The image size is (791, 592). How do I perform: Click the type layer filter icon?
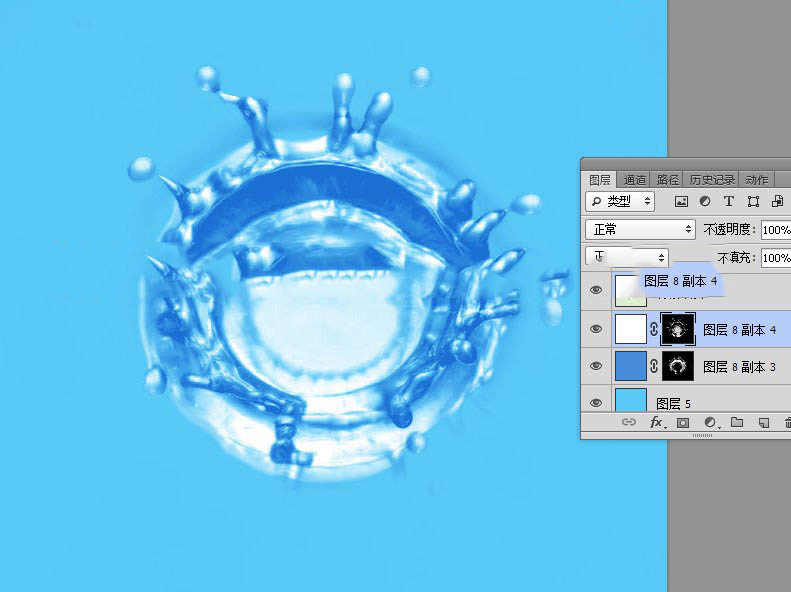(x=729, y=202)
